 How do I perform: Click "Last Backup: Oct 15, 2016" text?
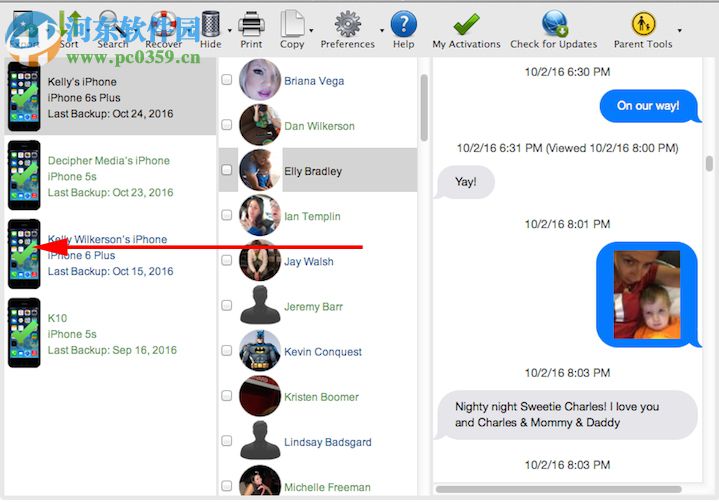(111, 271)
